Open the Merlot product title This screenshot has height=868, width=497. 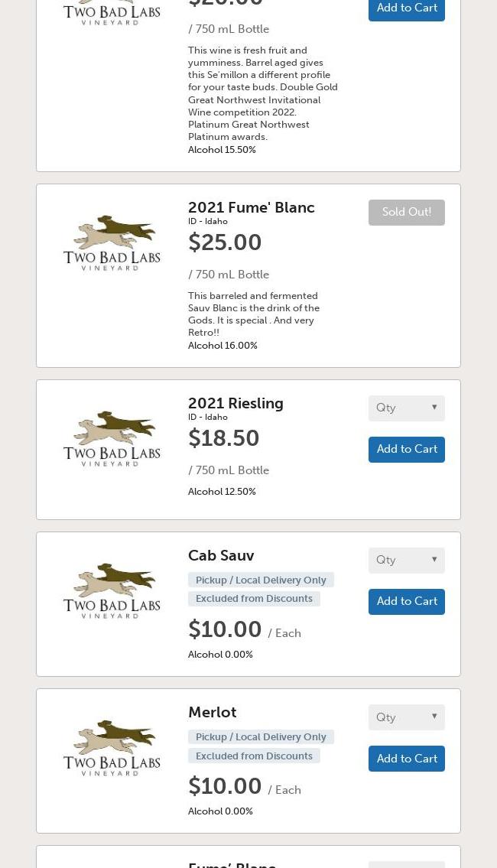point(212,712)
